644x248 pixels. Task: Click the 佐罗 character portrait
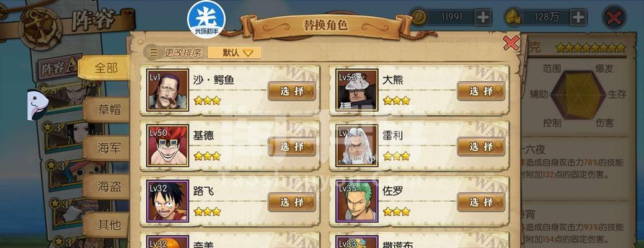(x=357, y=201)
